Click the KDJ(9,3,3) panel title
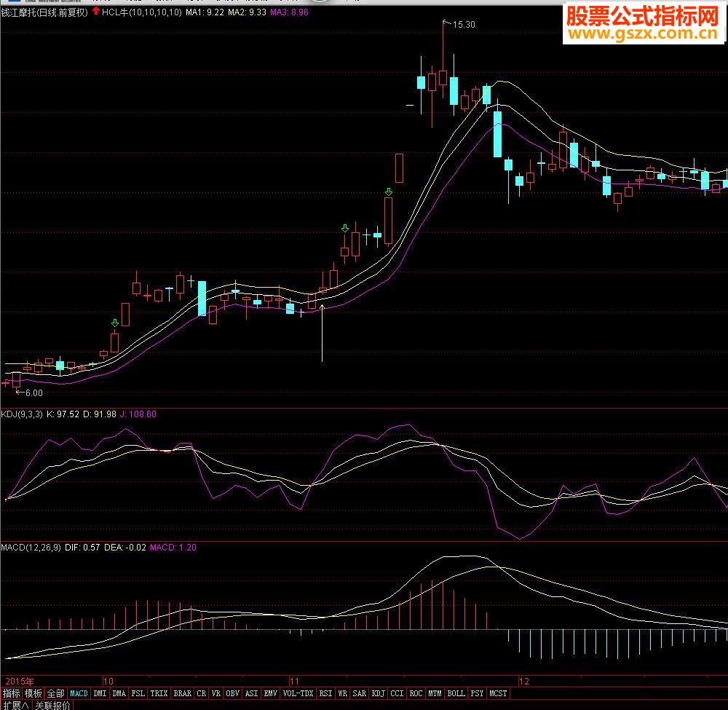 22,414
